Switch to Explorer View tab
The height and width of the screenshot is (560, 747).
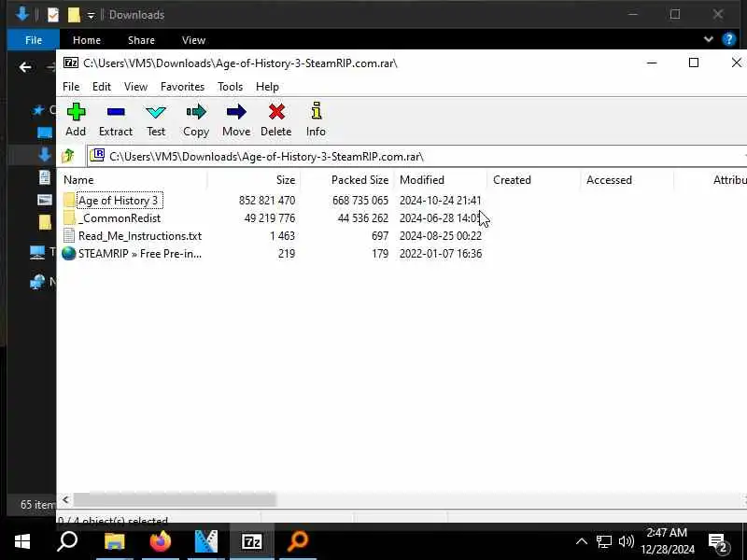193,40
